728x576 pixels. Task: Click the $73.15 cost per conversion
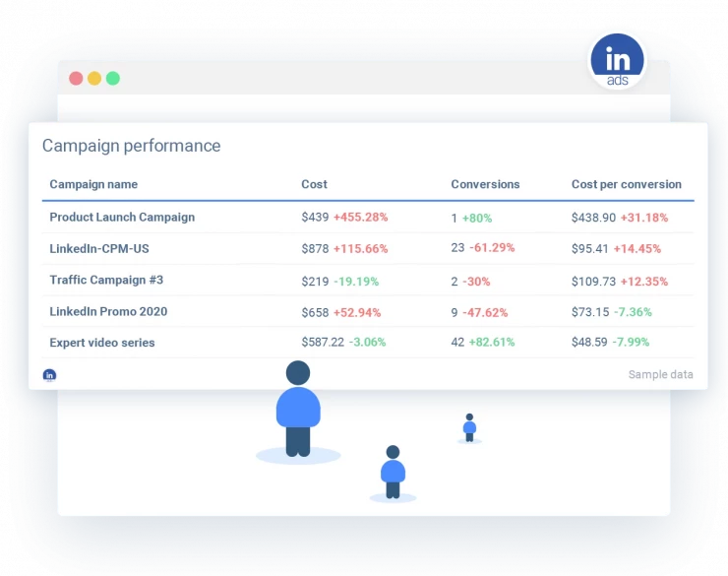pyautogui.click(x=590, y=312)
